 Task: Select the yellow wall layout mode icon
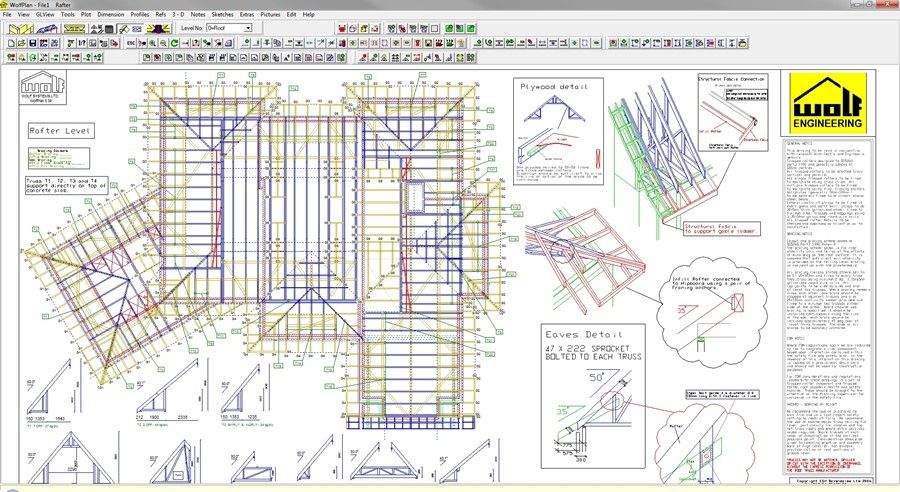(21, 28)
